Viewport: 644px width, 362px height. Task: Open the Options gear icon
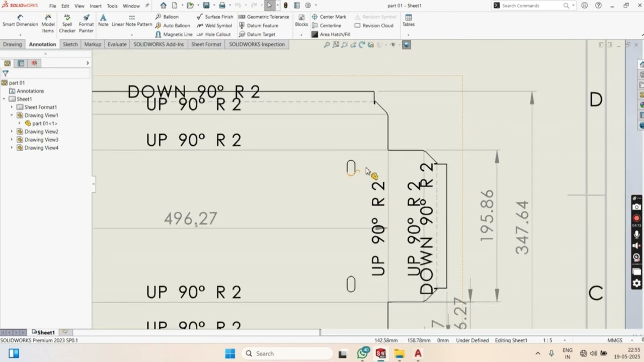(308, 6)
